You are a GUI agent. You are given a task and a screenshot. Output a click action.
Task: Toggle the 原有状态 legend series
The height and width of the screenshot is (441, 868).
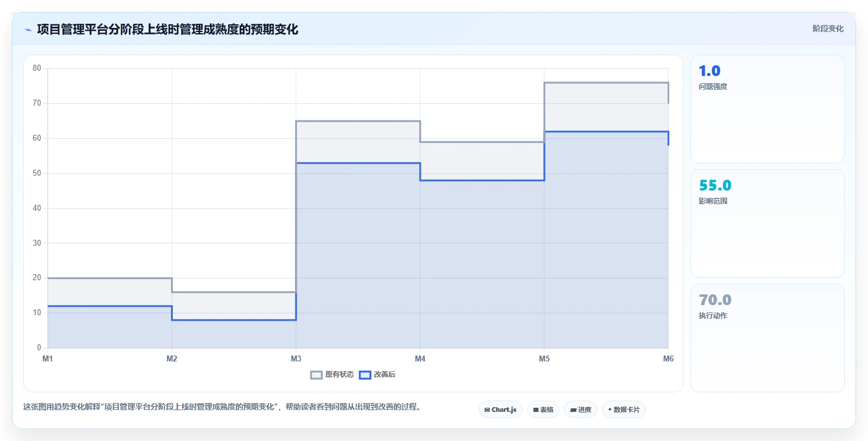pos(332,375)
